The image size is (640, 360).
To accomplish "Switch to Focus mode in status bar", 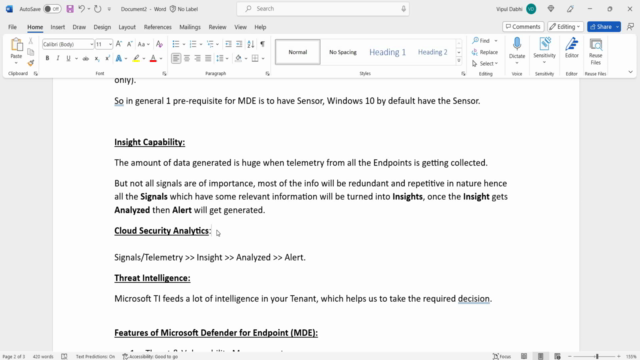I will (x=502, y=356).
